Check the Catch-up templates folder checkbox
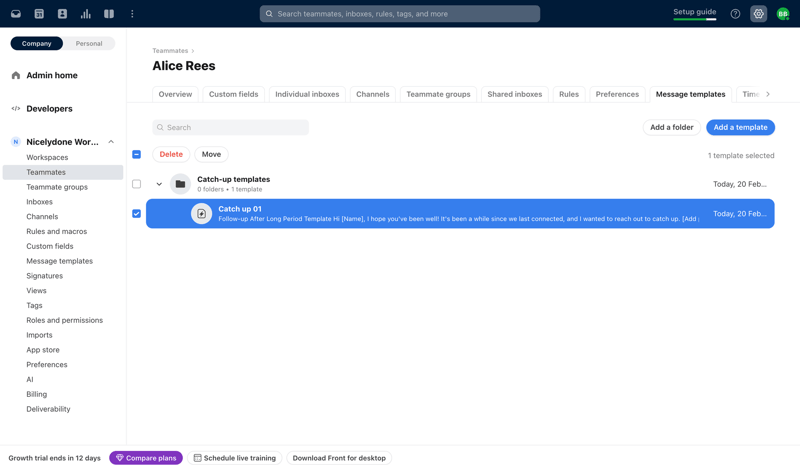 tap(136, 184)
